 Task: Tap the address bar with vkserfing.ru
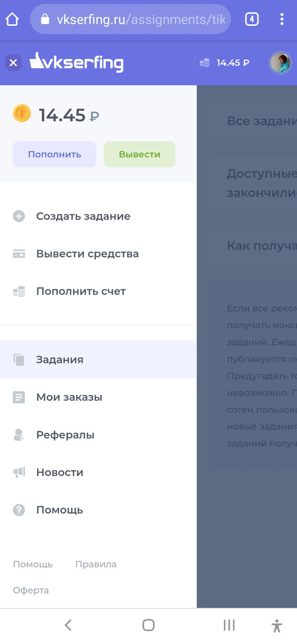tap(130, 19)
